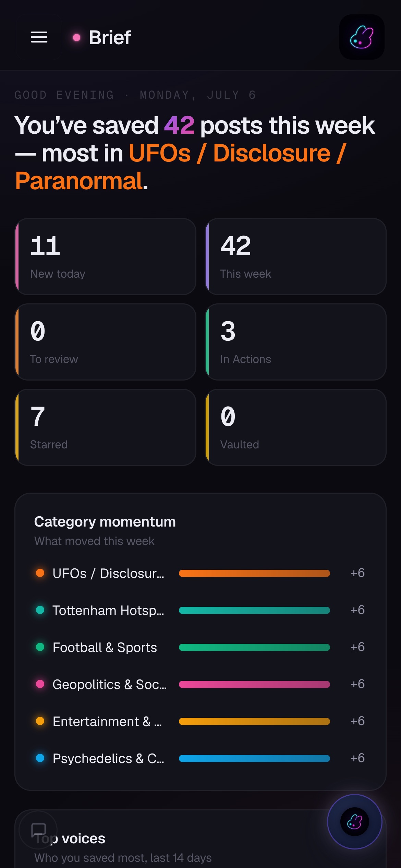Open the New today stat card

pyautogui.click(x=106, y=256)
